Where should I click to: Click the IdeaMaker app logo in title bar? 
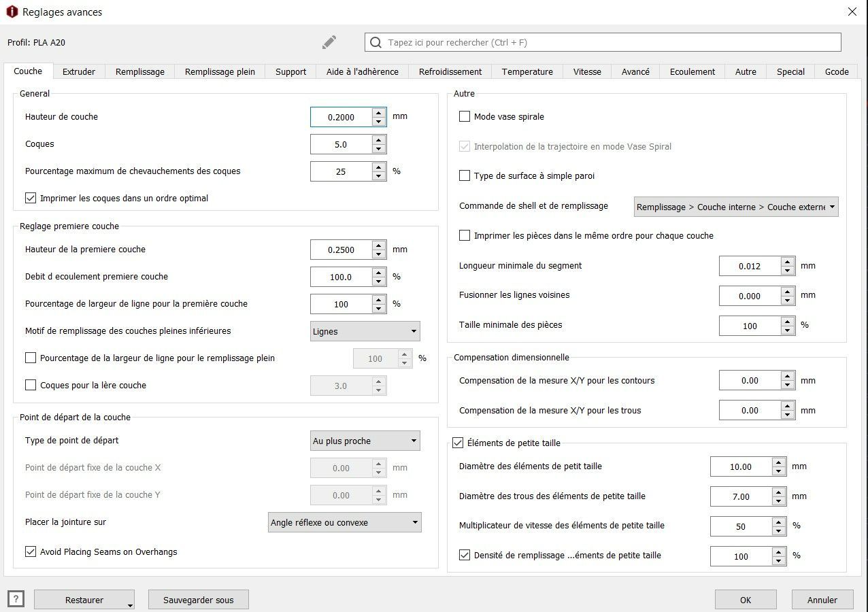point(12,12)
